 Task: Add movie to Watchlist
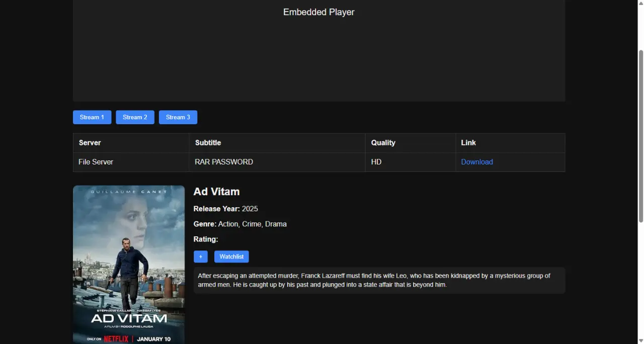[231, 256]
